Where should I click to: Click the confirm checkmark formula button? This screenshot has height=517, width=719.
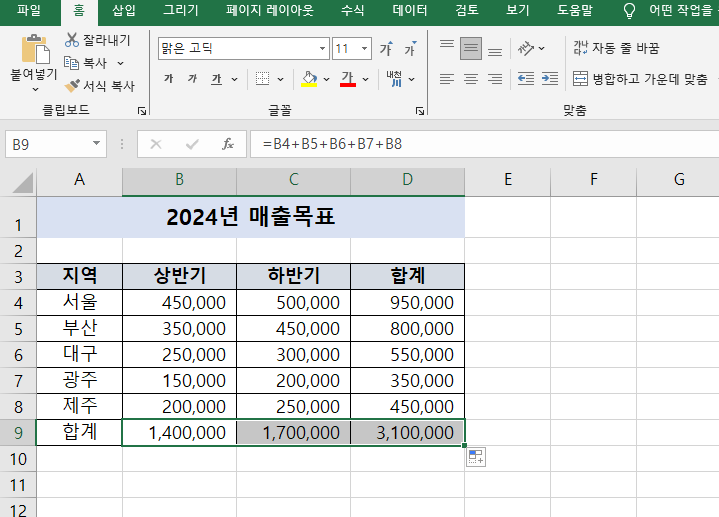pyautogui.click(x=192, y=144)
